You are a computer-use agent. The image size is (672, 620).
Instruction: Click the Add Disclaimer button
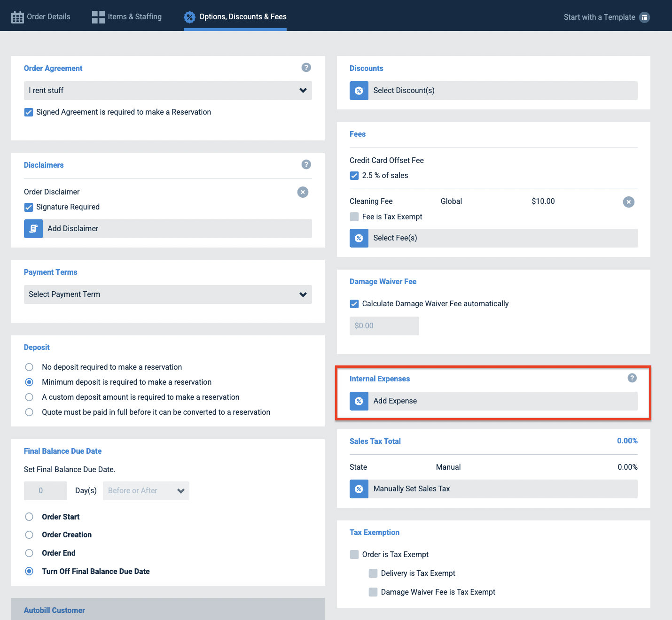point(168,229)
